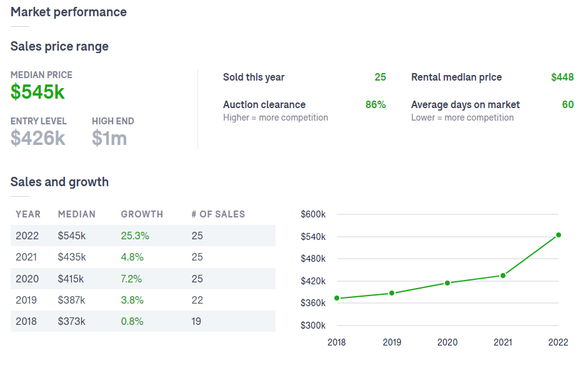The width and height of the screenshot is (588, 368).
Task: Click the 22 sales count cell
Action: (197, 300)
